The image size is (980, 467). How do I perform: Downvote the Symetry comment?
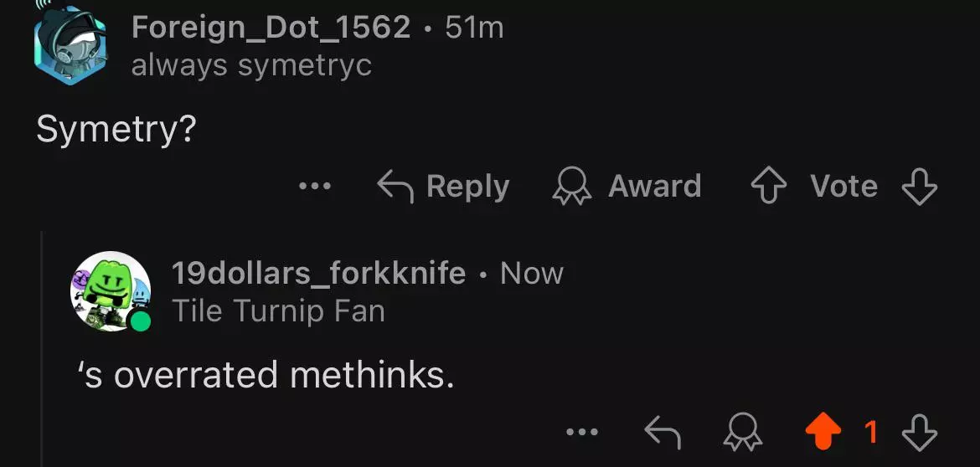[x=919, y=186]
